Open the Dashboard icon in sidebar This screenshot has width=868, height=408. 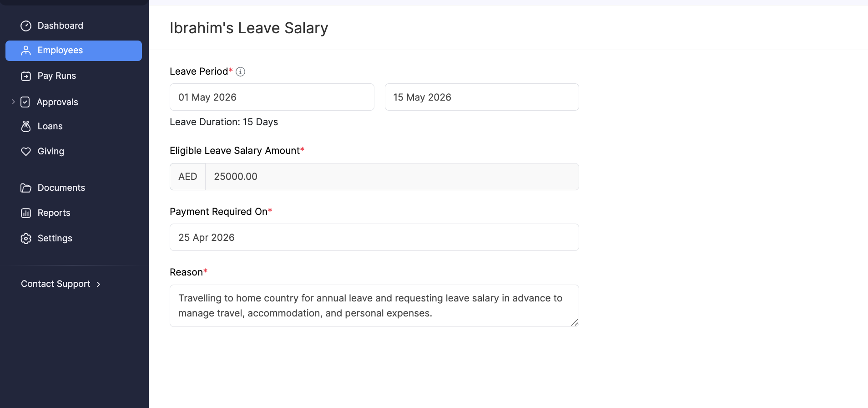[26, 25]
